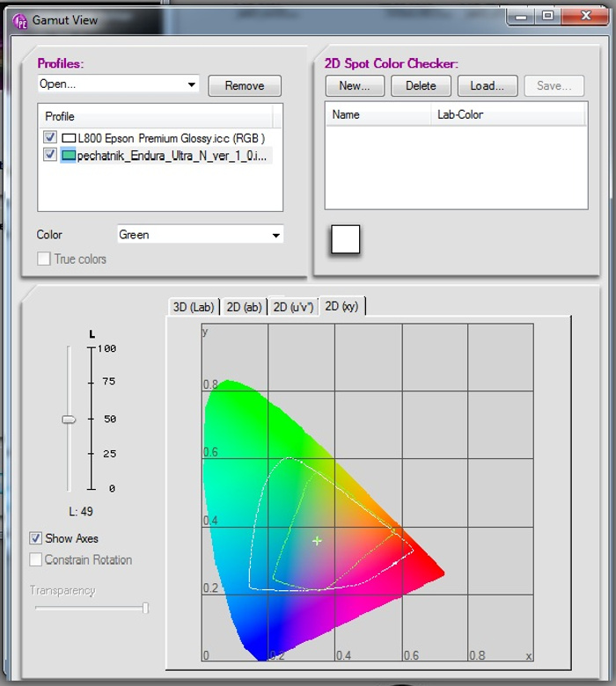Expand the Color dropdown set to Green

click(201, 235)
